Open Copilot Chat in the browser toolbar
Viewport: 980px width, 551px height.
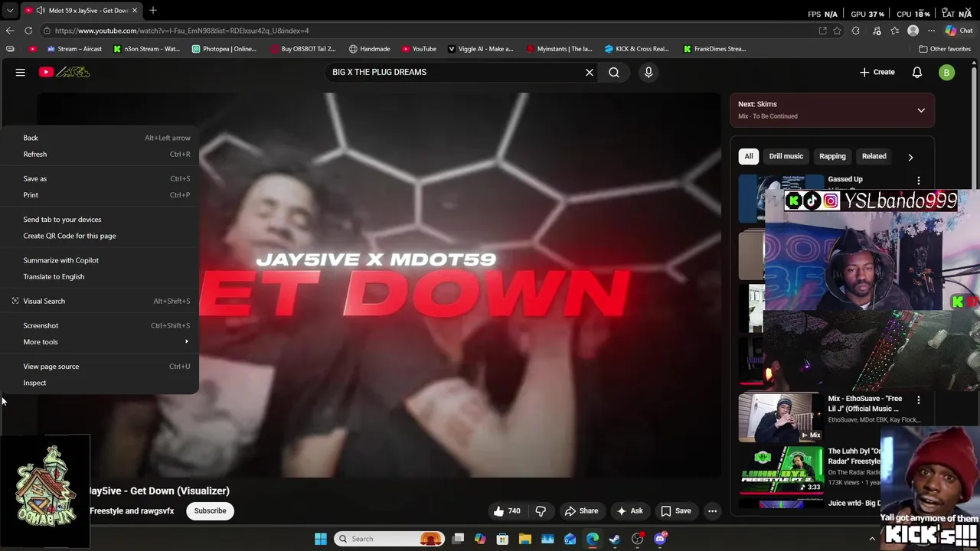pyautogui.click(x=957, y=31)
